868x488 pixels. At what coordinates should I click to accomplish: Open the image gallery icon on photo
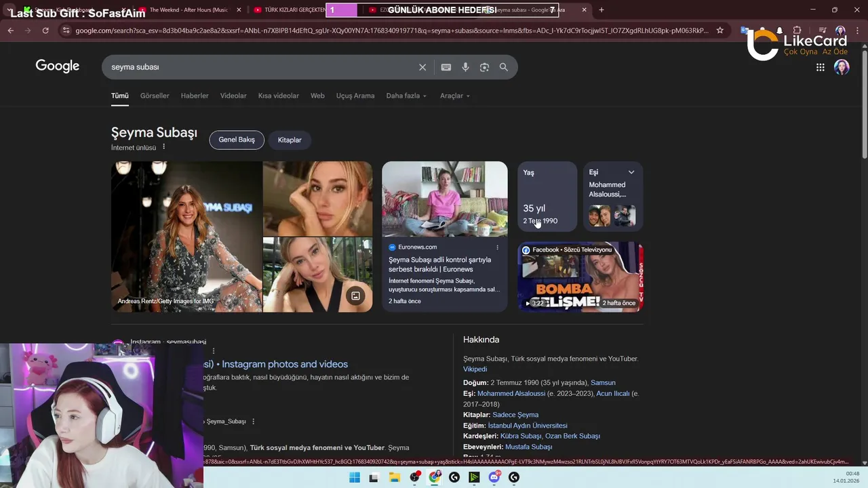pos(355,296)
